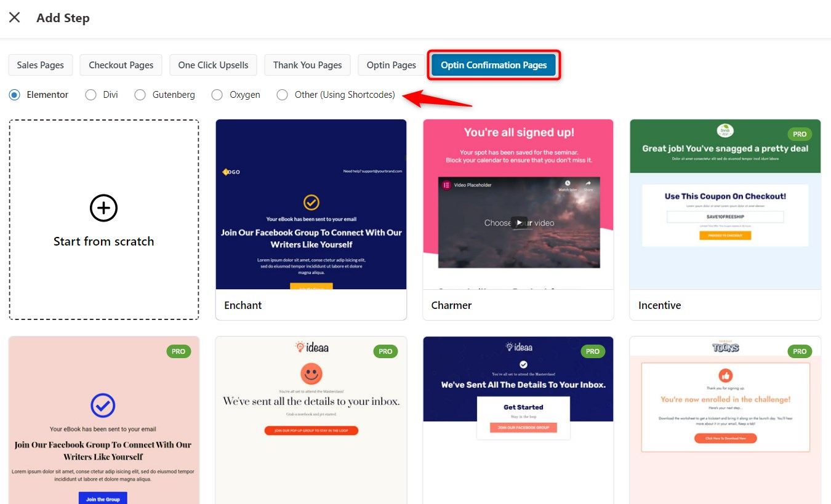Click the plus icon in Start from scratch card
The height and width of the screenshot is (504, 831).
click(x=103, y=208)
